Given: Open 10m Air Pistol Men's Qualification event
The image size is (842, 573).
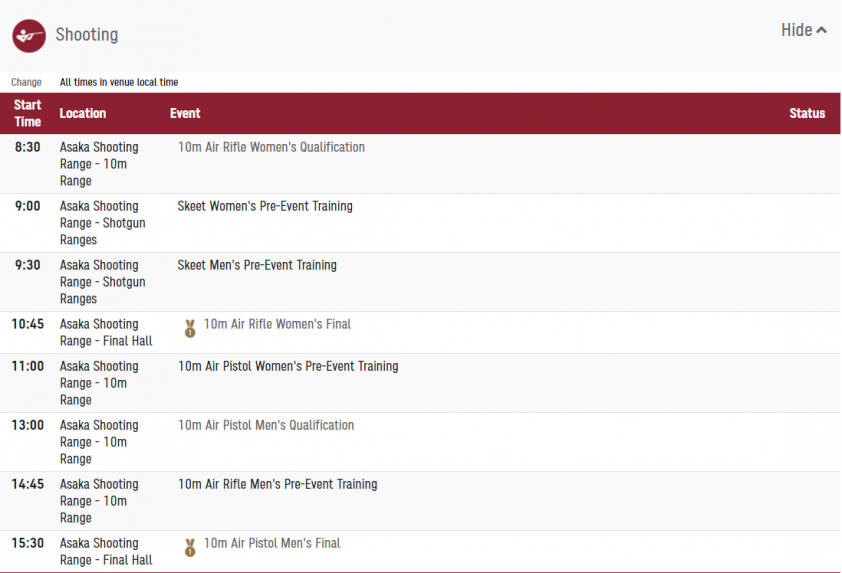Looking at the screenshot, I should (x=266, y=425).
